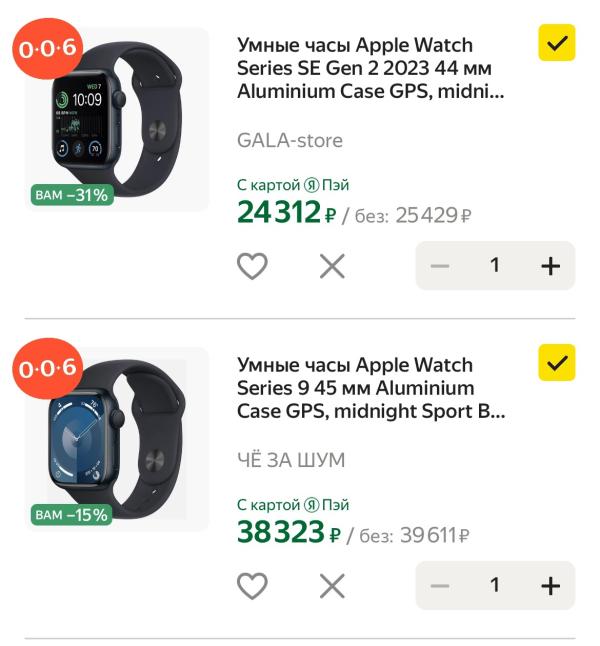Tap the ВАМ −31% discount badge
Viewport: 600px width, 646px height.
click(x=72, y=194)
